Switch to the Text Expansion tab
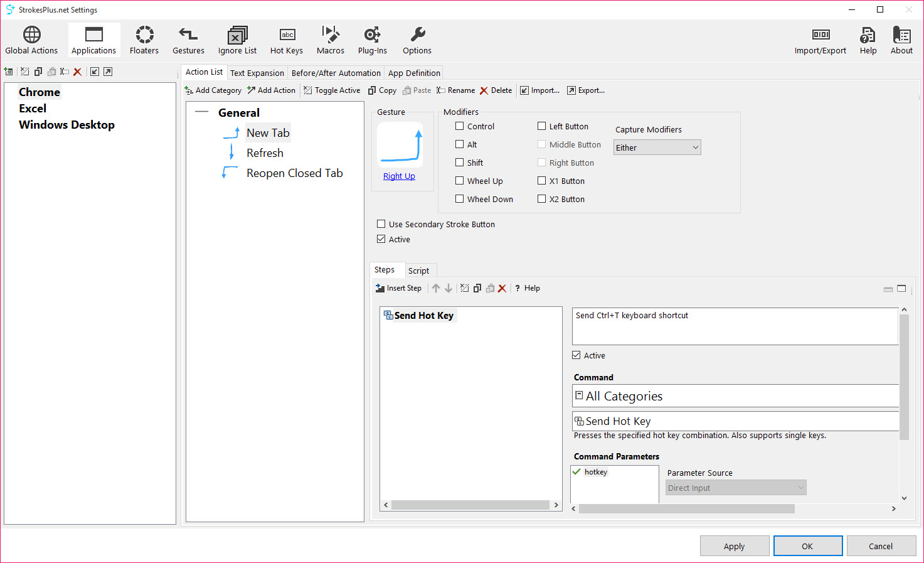Viewport: 924px width, 563px height. (x=257, y=73)
